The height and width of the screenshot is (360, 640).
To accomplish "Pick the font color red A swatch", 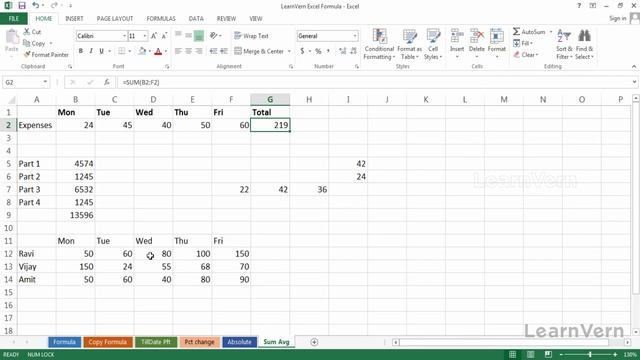I will 158,51.
